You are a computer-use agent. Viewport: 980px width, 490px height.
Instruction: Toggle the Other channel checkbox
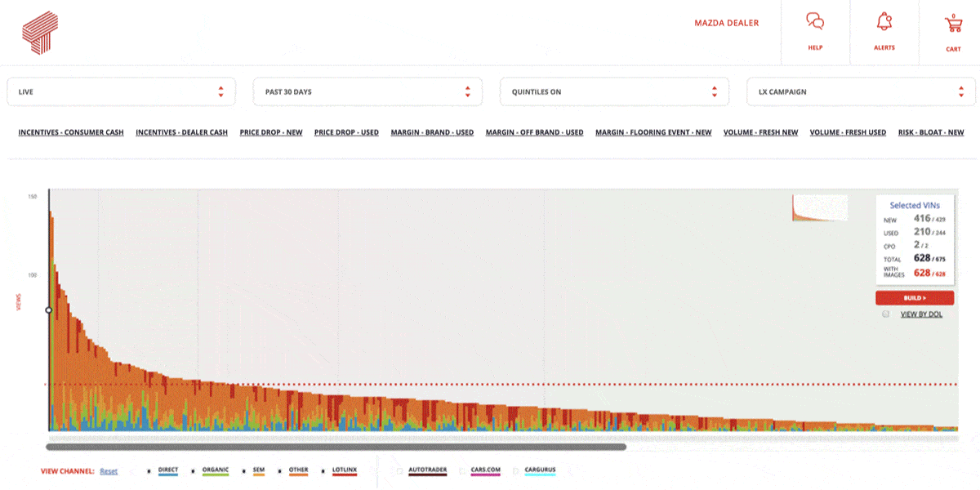280,471
